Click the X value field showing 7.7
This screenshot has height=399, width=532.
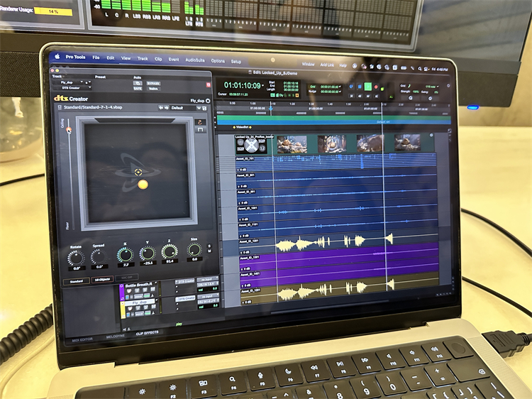126,265
